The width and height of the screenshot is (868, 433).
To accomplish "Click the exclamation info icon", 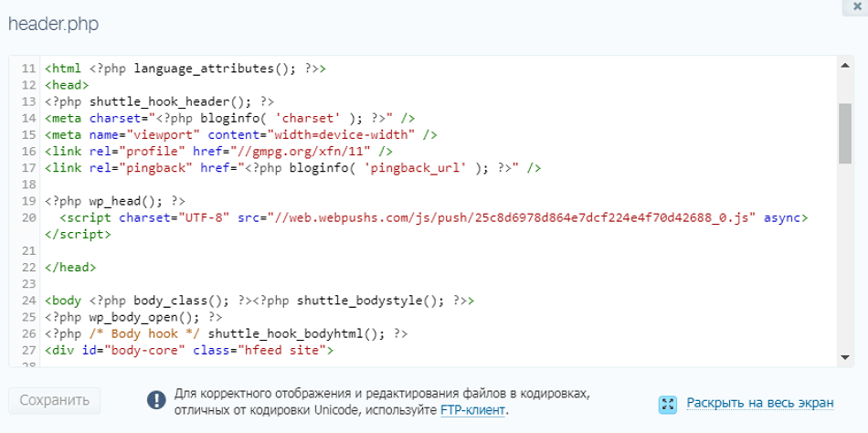I will tap(156, 400).
